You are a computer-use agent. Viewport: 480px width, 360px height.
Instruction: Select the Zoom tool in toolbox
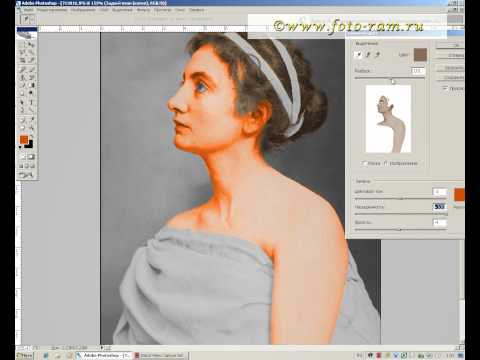31,127
